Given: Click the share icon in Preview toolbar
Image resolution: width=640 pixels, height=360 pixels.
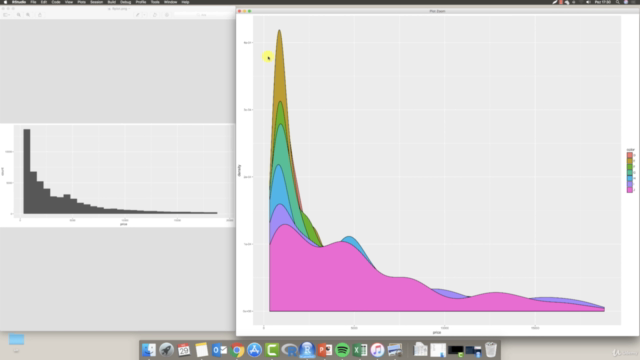Looking at the screenshot, I should (40, 15).
